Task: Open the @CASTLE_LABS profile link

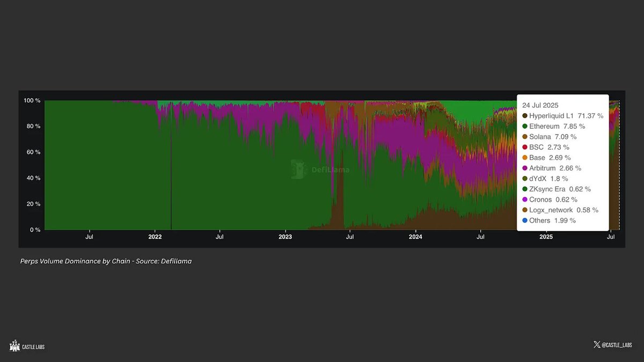Action: [x=617, y=344]
